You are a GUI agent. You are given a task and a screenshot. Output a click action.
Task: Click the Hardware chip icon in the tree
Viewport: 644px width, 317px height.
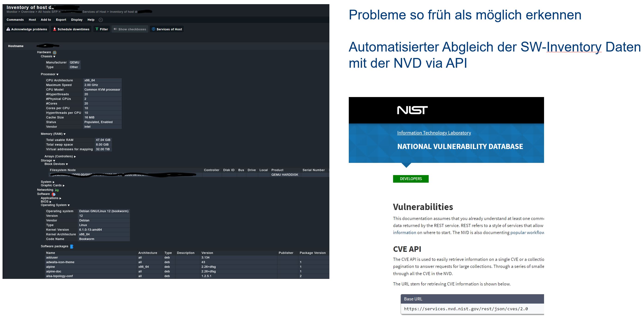coord(54,52)
